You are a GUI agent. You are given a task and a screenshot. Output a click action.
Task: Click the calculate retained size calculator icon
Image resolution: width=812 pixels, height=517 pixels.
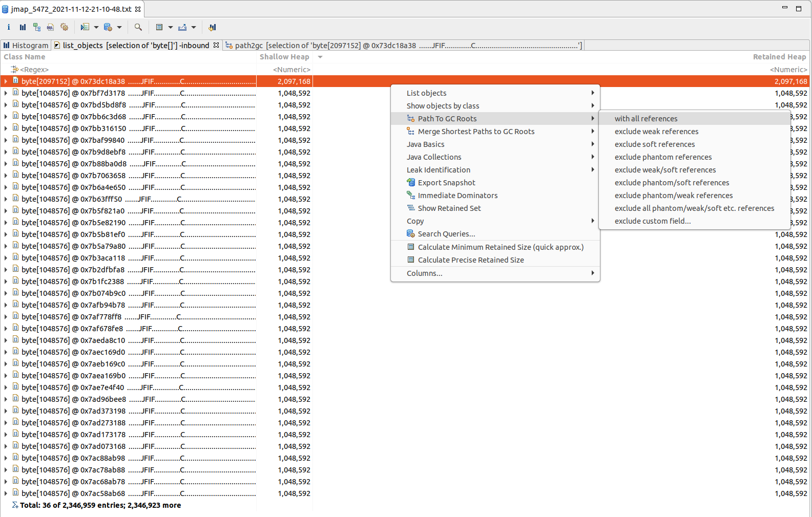(159, 27)
